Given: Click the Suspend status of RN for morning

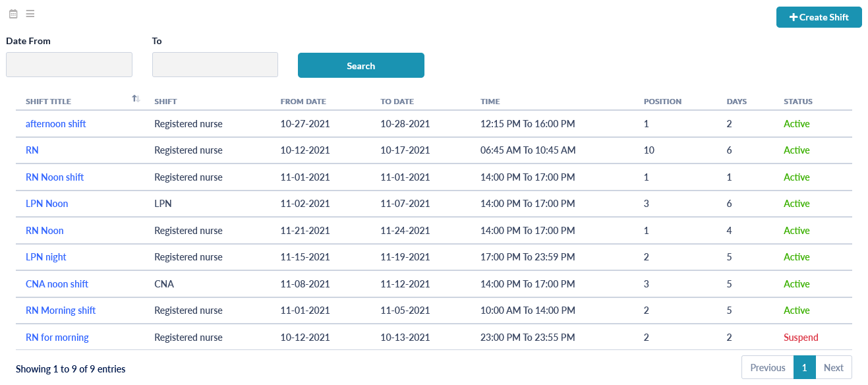Looking at the screenshot, I should pos(801,338).
